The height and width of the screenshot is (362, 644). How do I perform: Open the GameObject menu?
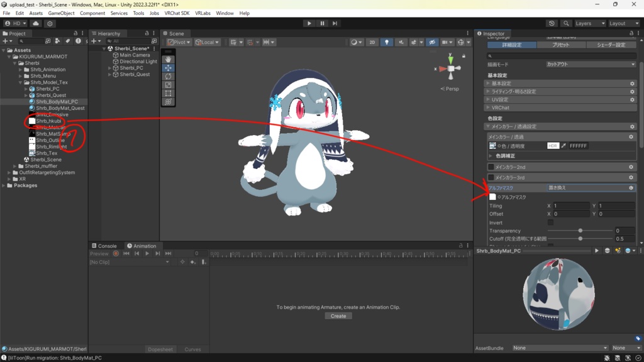(x=61, y=13)
